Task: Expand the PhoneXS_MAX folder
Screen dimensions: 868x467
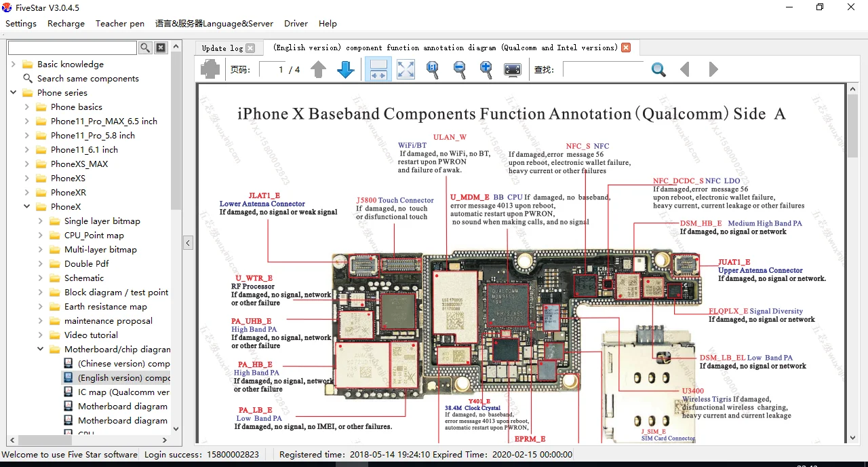Action: [x=26, y=164]
